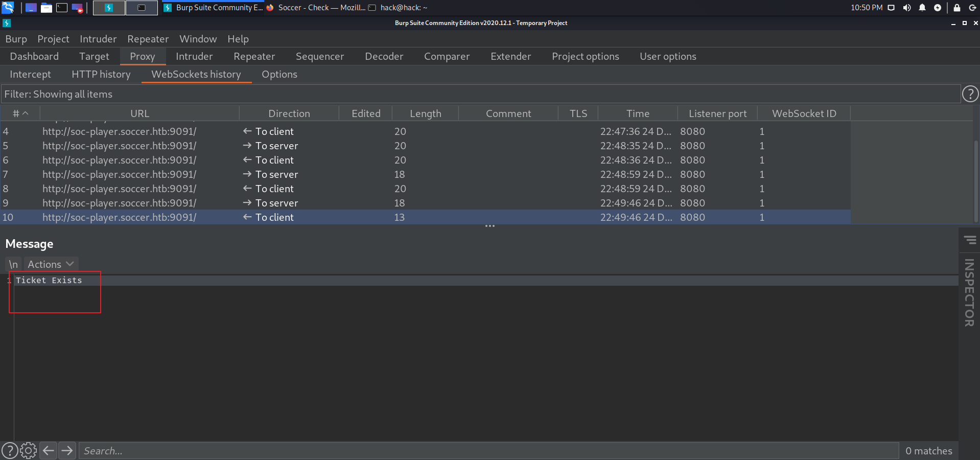Image resolution: width=980 pixels, height=460 pixels.
Task: Sort by the URL column header
Action: click(139, 113)
